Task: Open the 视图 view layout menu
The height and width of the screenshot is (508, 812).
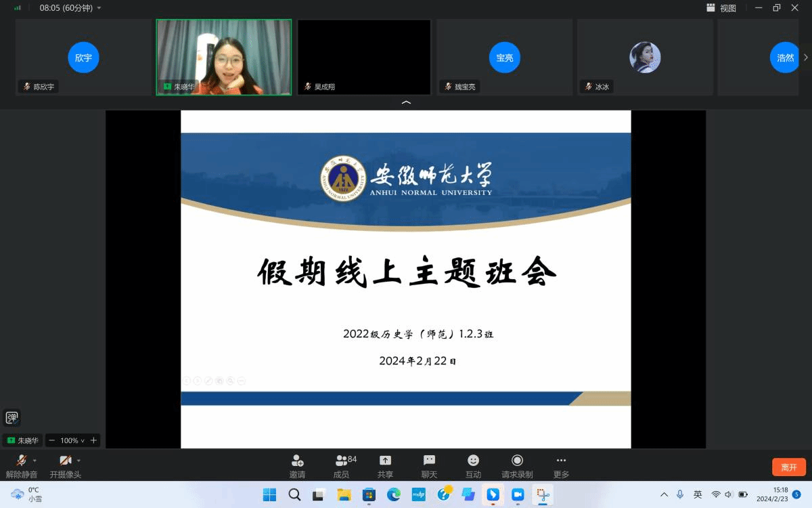Action: coord(721,8)
